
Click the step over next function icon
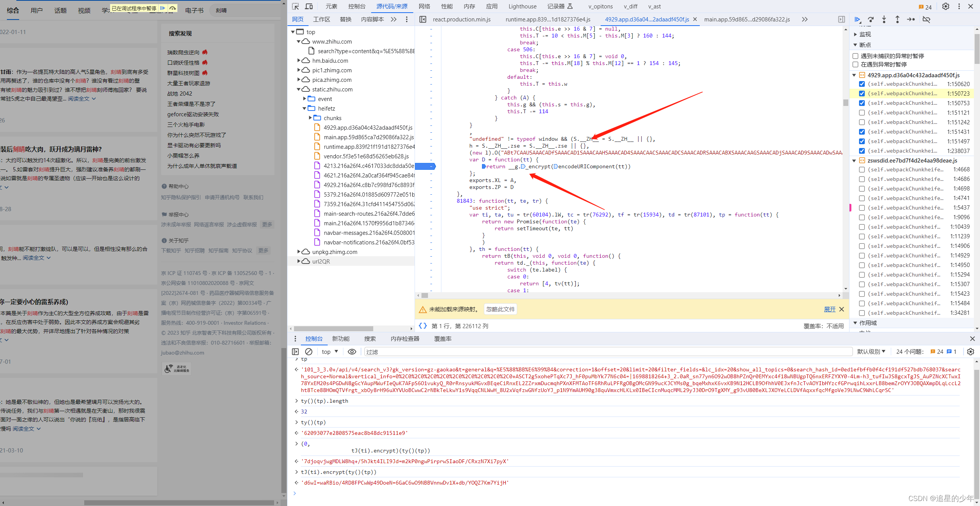871,20
